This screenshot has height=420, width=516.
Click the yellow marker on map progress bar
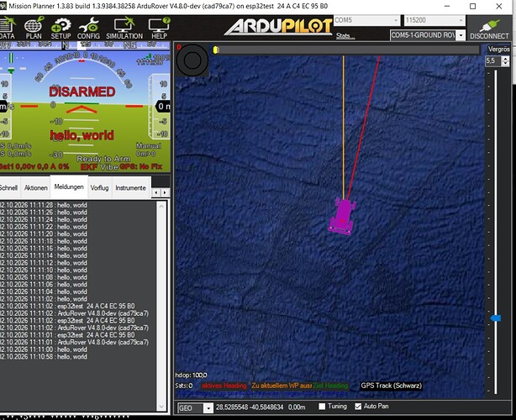coord(215,50)
